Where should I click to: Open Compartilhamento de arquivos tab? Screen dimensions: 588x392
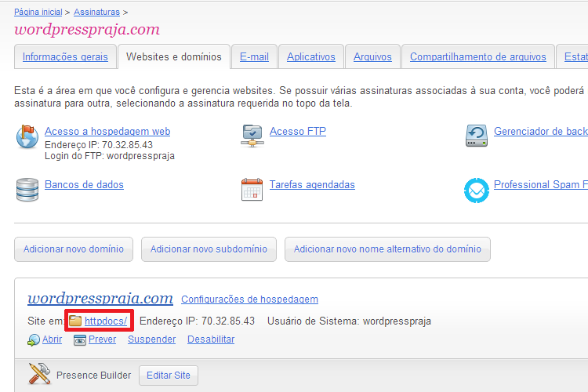click(477, 56)
